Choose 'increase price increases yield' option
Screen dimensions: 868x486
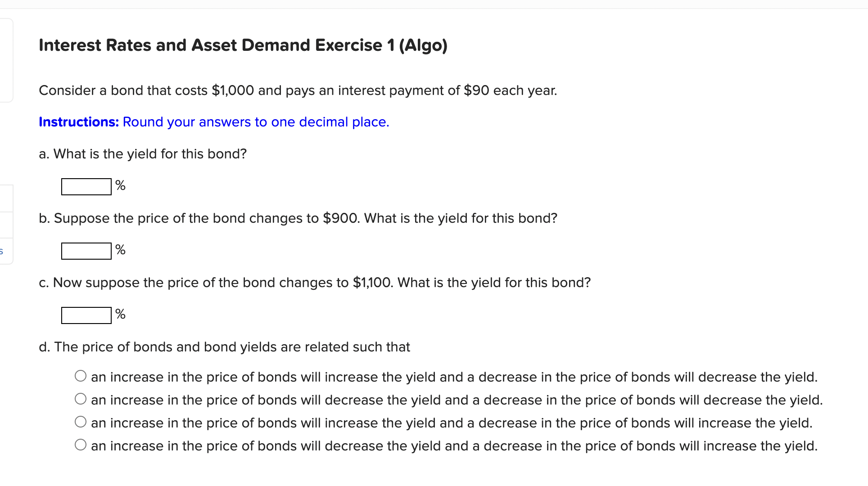[x=81, y=375]
